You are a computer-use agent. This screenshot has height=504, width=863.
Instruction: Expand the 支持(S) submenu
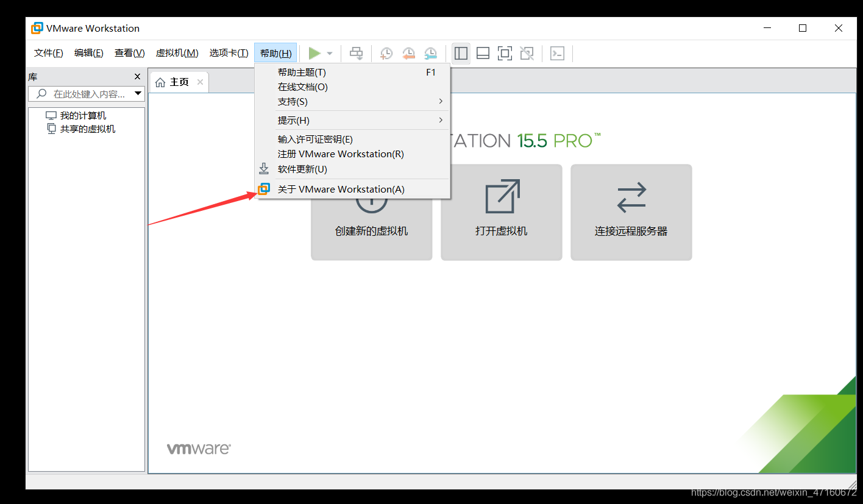[353, 102]
